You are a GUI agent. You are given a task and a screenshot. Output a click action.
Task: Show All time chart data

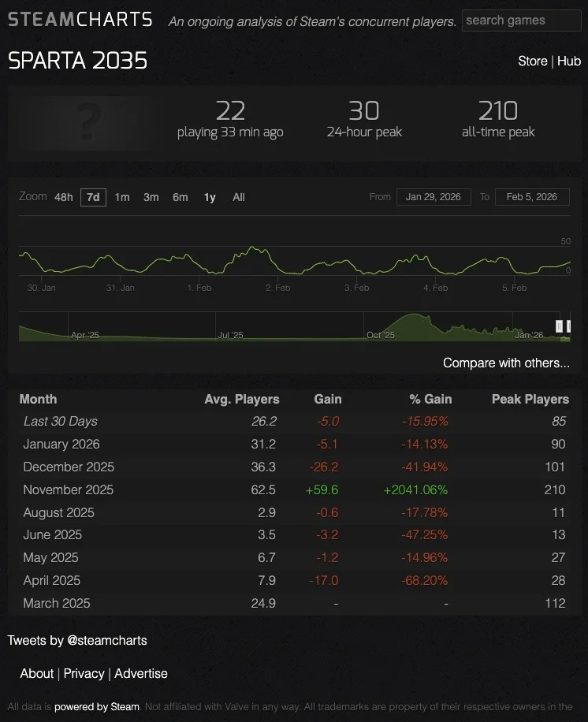239,197
